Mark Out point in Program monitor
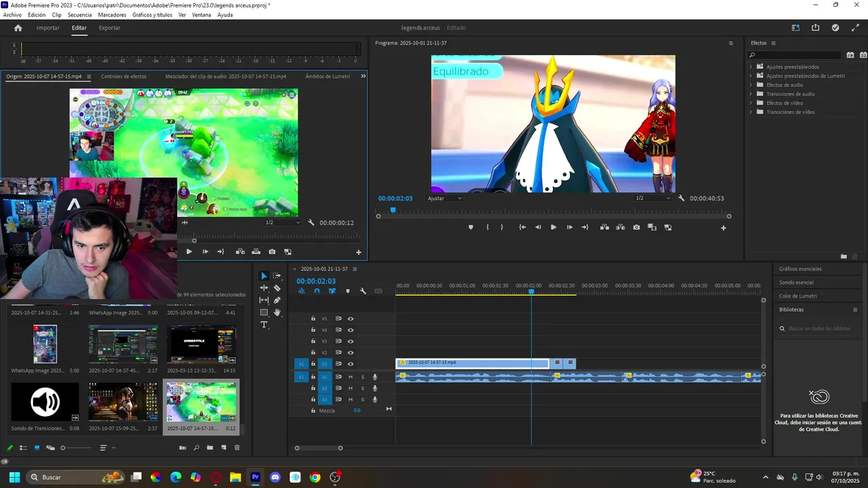The width and height of the screenshot is (868, 488). pyautogui.click(x=502, y=227)
